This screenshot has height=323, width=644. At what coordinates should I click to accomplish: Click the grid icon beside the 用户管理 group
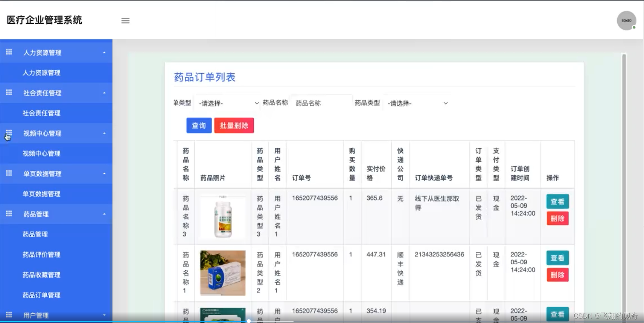tap(9, 315)
